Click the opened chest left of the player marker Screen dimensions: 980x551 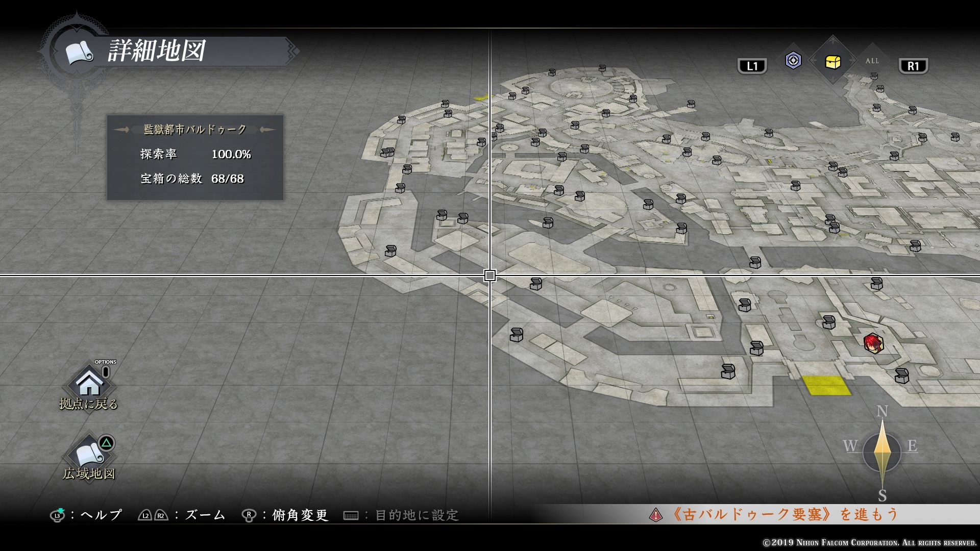(x=829, y=322)
